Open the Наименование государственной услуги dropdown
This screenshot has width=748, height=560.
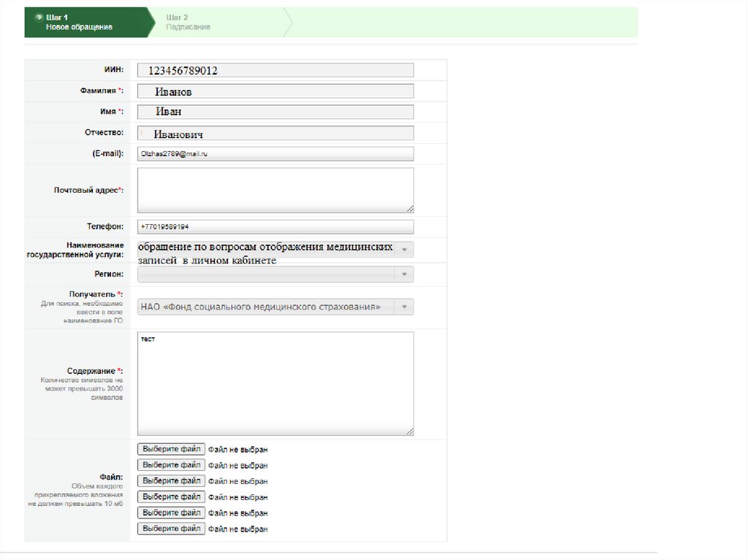point(275,250)
